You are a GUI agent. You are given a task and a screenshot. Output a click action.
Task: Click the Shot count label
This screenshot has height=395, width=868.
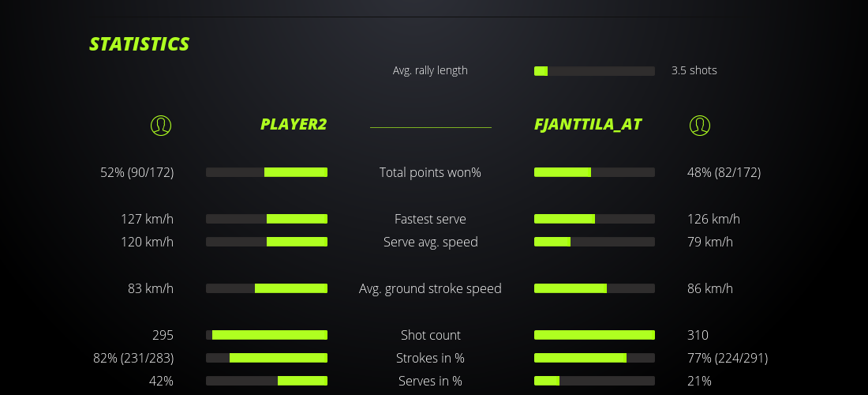[430, 335]
